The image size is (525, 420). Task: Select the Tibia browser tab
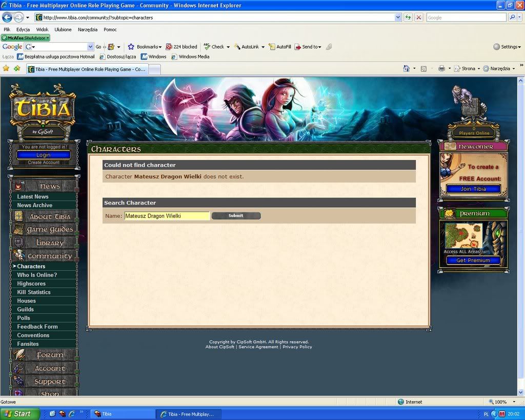87,69
